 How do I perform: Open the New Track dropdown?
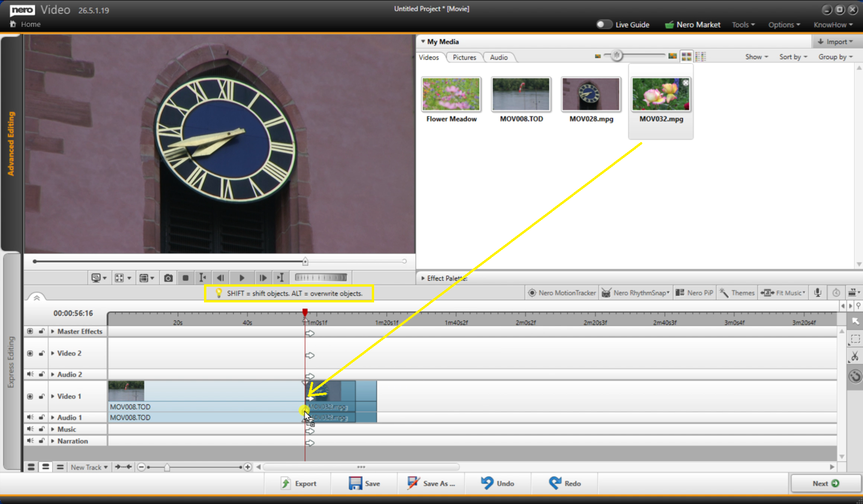point(89,467)
